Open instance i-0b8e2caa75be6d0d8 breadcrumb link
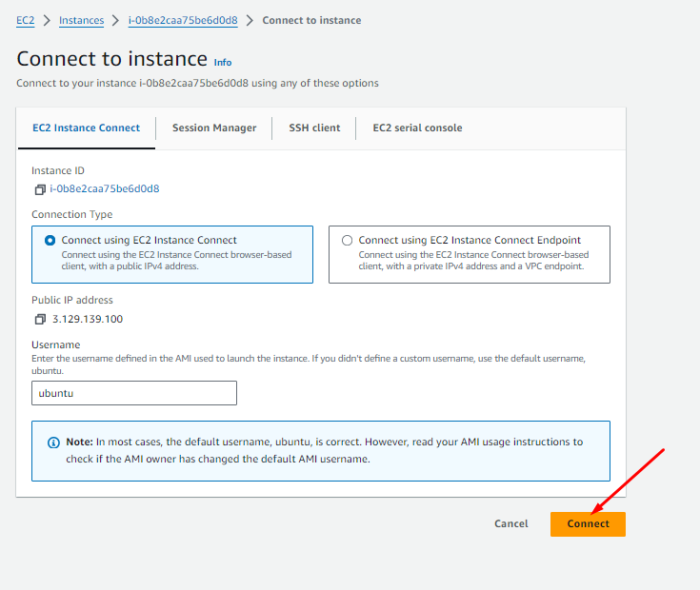Screen dimensions: 700x590 (x=183, y=21)
